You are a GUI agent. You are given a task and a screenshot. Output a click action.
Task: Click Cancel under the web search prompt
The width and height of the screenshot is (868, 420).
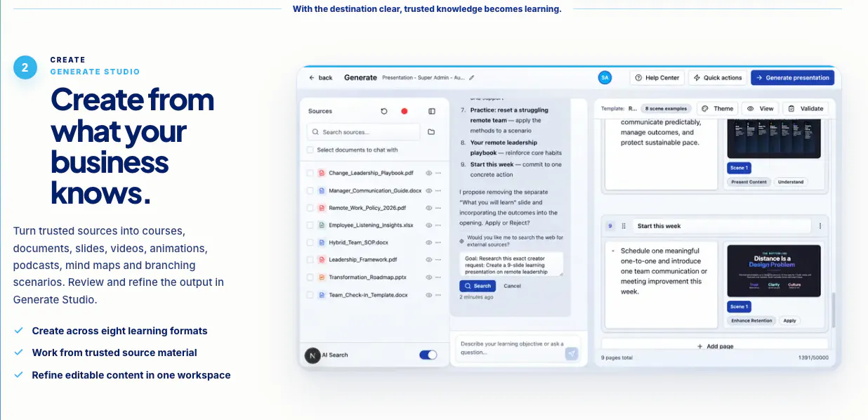(x=513, y=286)
